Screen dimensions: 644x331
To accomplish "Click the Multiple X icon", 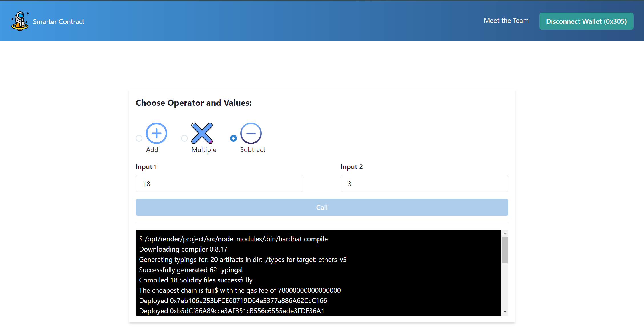I will pos(202,133).
